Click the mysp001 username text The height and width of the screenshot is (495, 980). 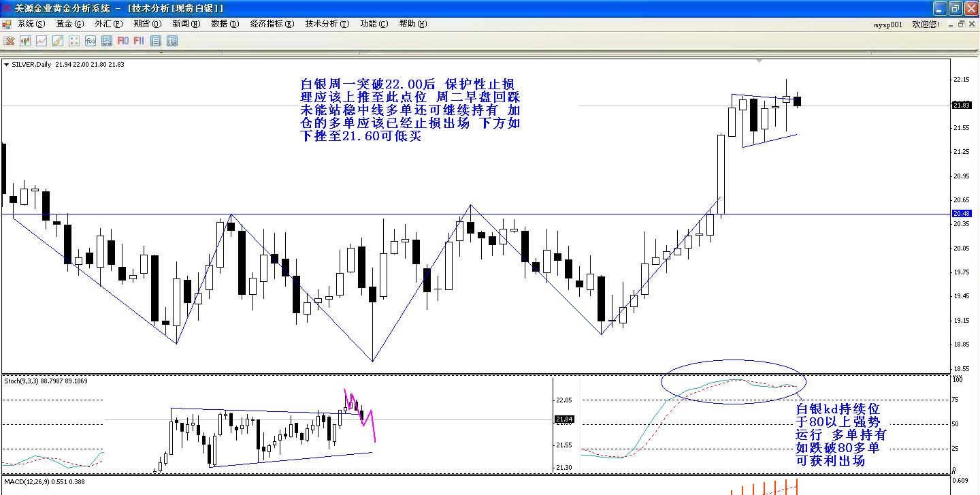click(888, 25)
